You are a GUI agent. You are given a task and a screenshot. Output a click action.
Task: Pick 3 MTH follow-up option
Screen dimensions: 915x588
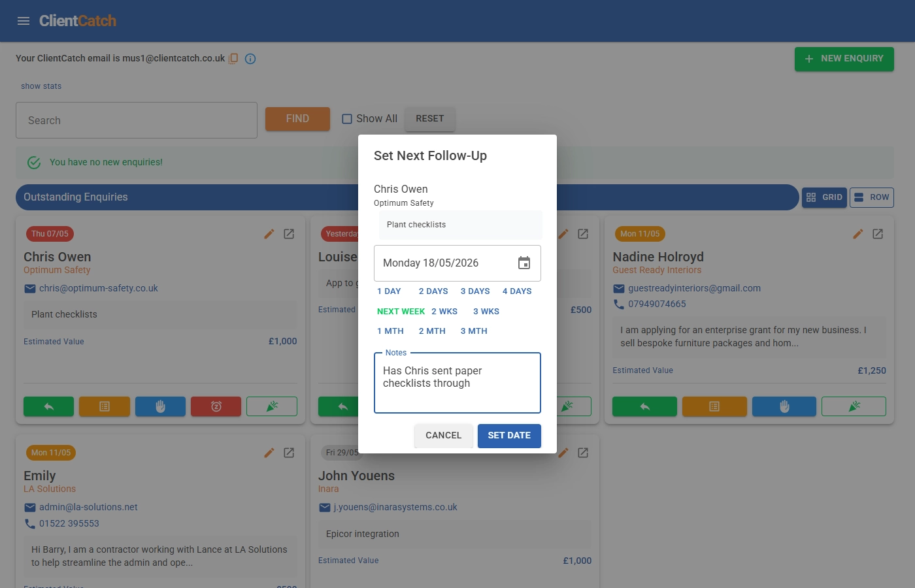474,331
